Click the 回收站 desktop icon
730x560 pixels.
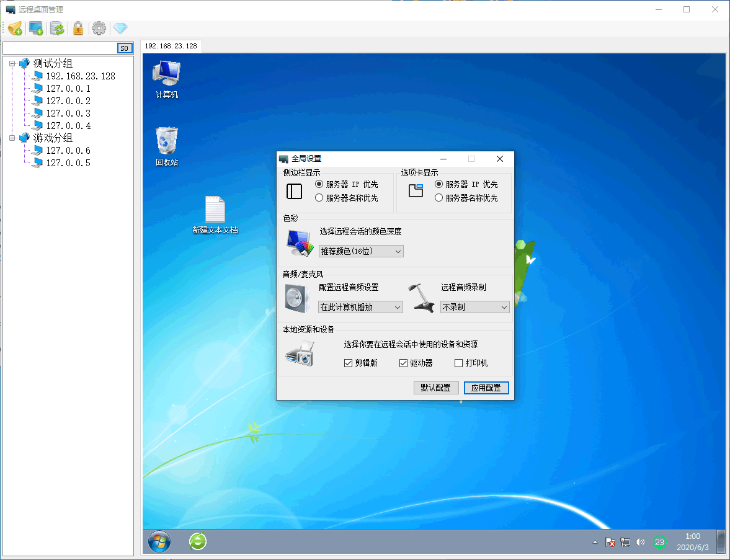tap(166, 146)
